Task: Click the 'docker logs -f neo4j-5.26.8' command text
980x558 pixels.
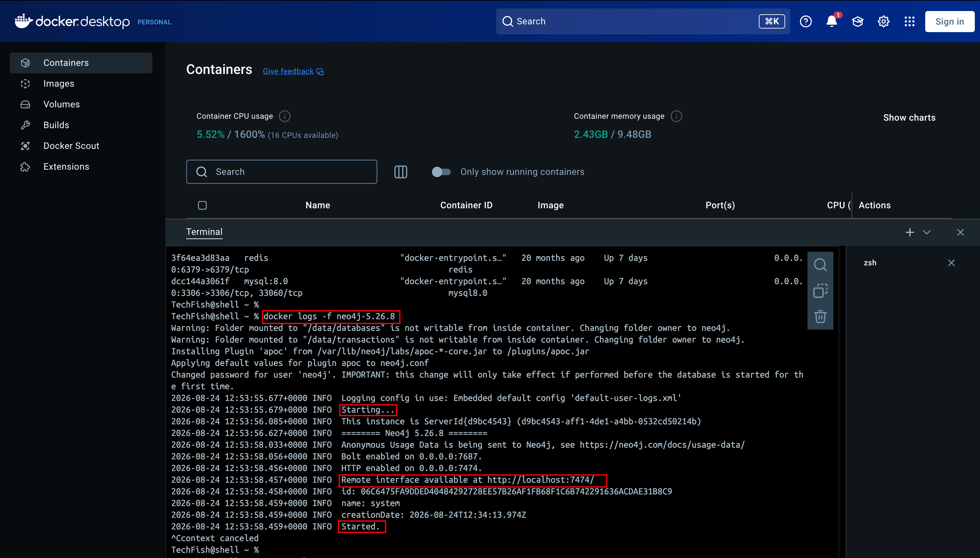Action: 329,317
